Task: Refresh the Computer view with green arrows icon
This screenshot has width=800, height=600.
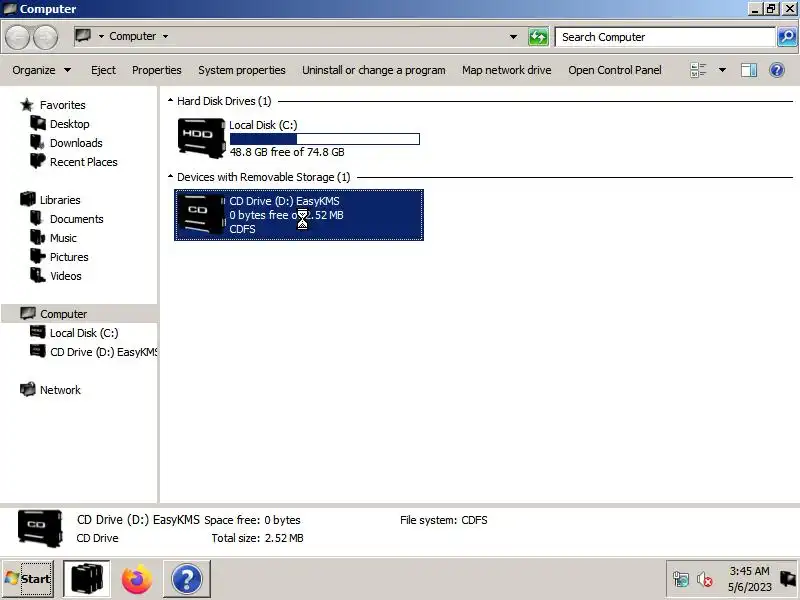Action: click(x=538, y=37)
